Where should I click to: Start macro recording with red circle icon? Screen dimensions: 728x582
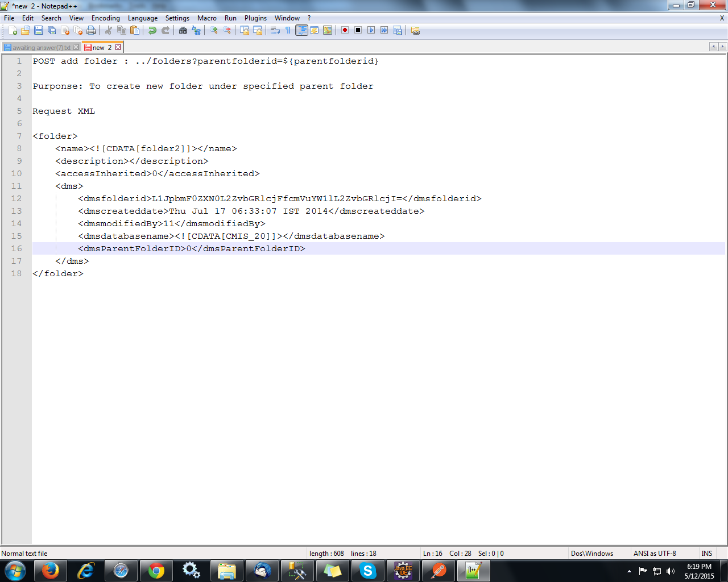click(345, 30)
